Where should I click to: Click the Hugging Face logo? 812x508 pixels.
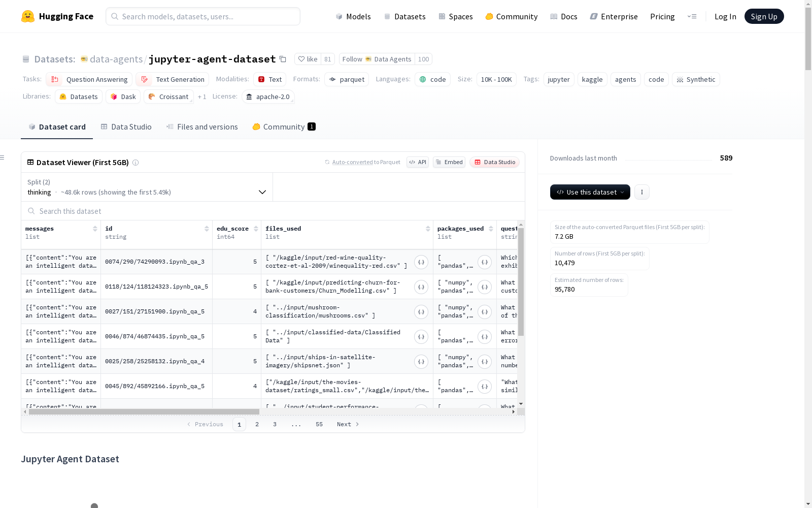(57, 16)
